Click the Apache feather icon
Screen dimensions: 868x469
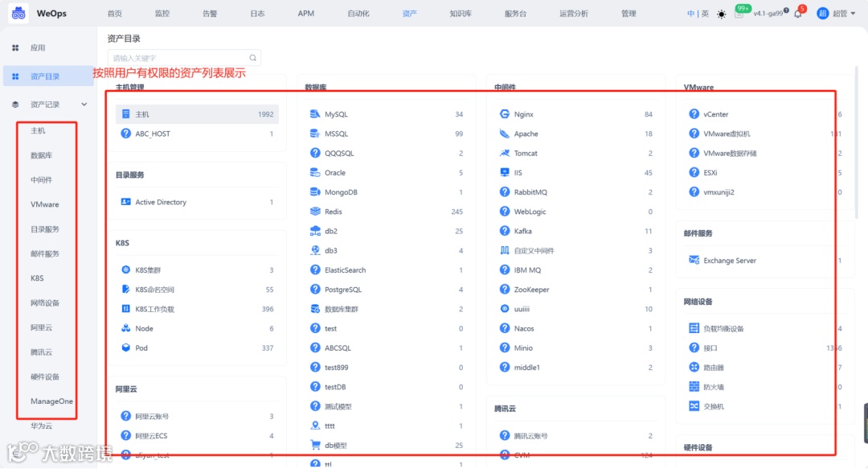pyautogui.click(x=504, y=134)
